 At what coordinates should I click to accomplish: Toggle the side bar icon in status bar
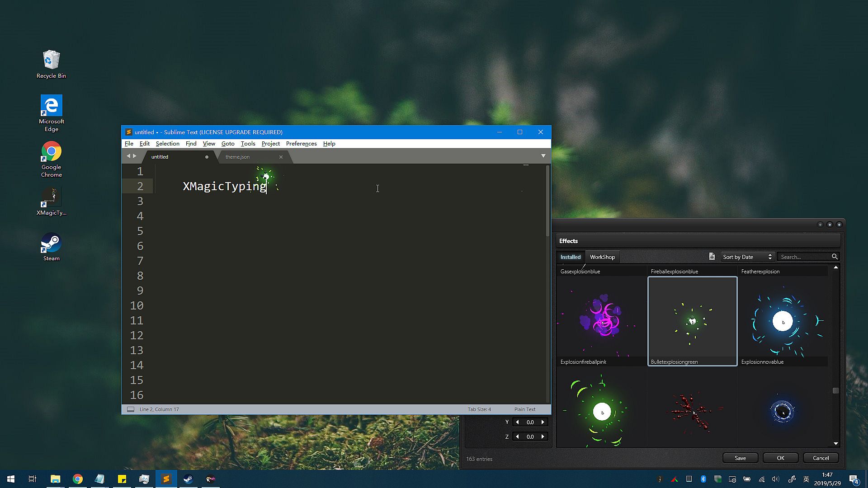pos(131,409)
